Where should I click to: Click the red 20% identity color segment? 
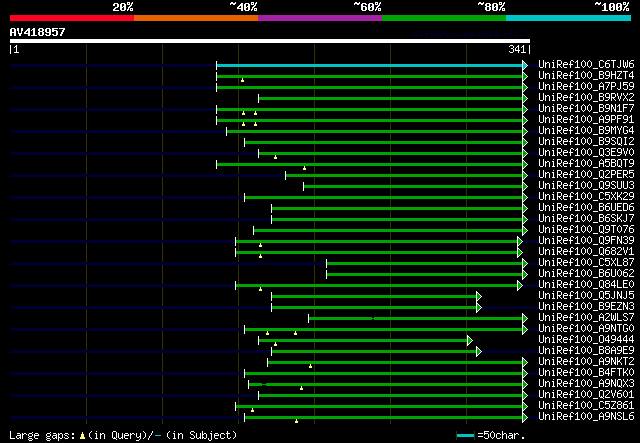72,18
